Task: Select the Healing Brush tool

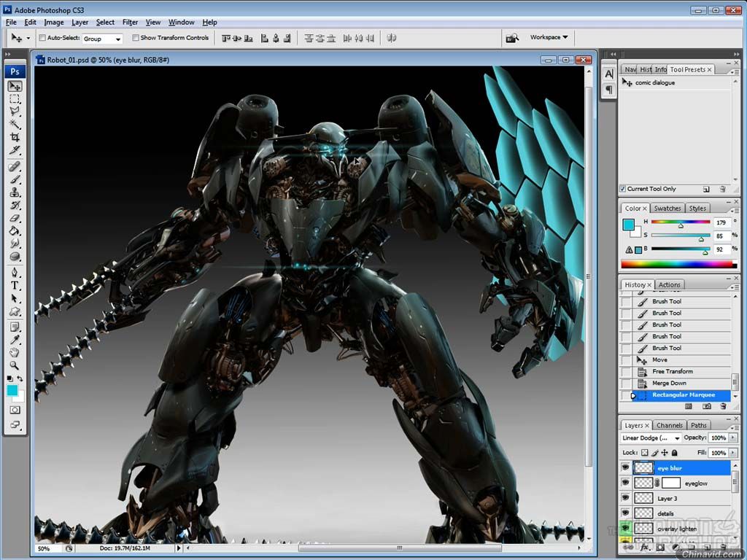Action: [15, 167]
